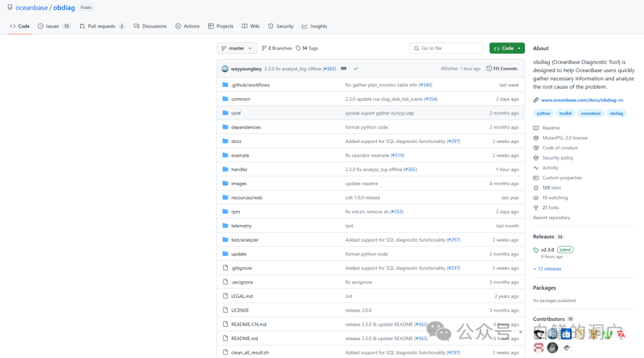Open the .github/workflows folder icon
Viewport: 644px width, 358px height.
225,85
